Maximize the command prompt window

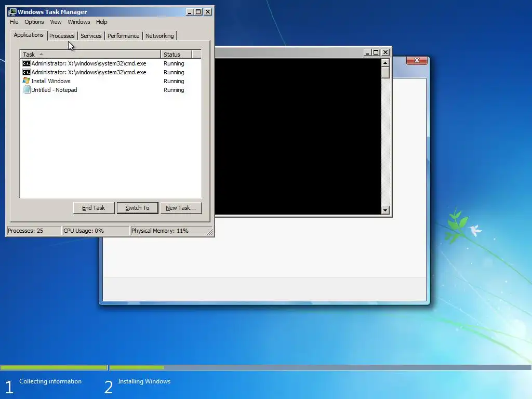[376, 52]
